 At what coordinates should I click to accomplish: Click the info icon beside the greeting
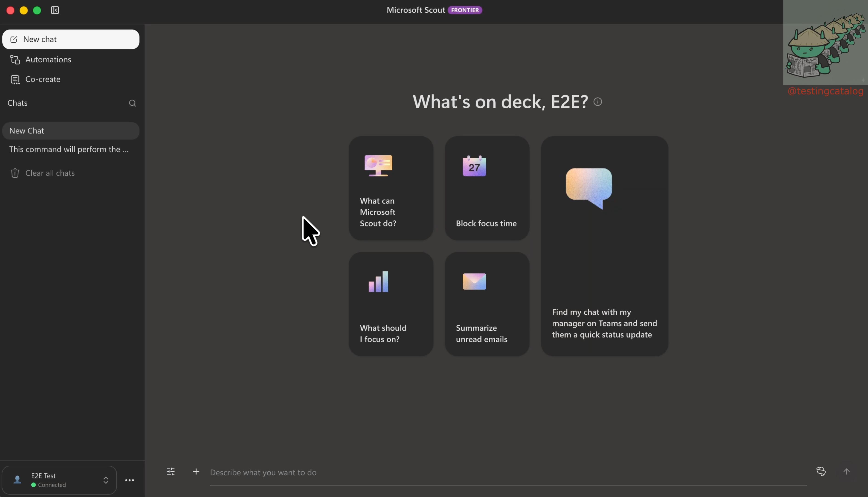(x=598, y=102)
